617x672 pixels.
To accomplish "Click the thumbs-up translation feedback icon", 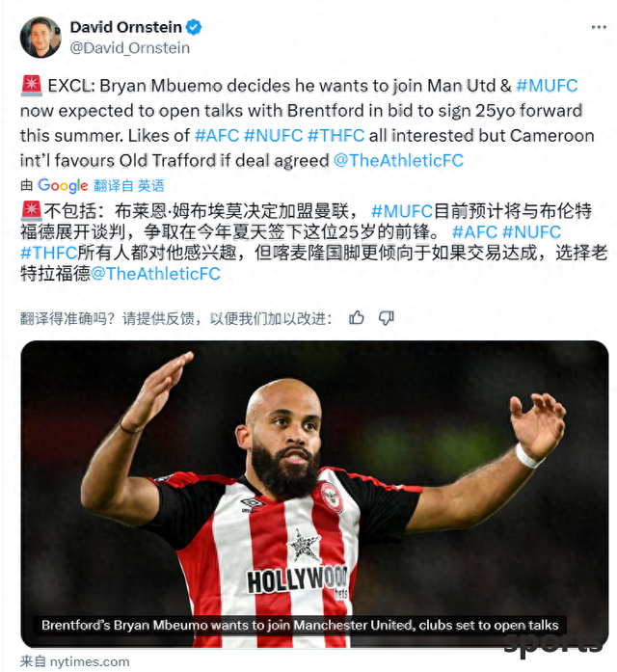I will (x=357, y=318).
